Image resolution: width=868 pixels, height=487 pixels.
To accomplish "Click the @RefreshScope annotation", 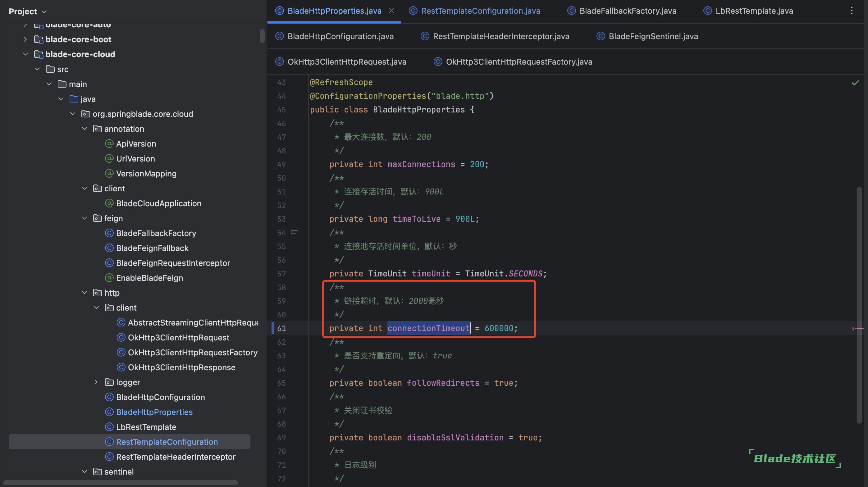I will (x=341, y=82).
